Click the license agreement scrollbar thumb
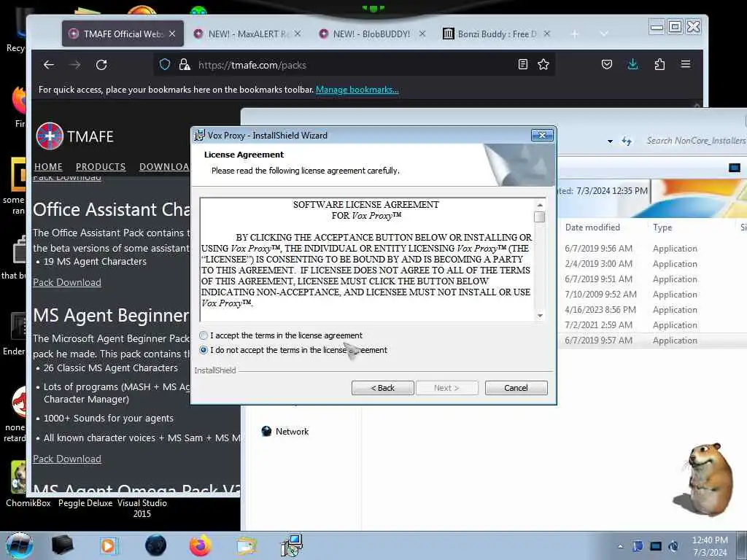 pyautogui.click(x=540, y=217)
